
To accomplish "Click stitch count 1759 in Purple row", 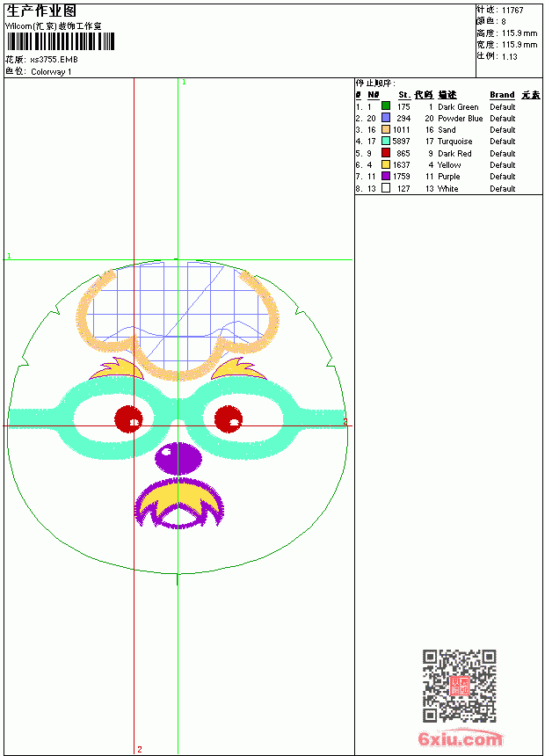I will click(x=401, y=177).
